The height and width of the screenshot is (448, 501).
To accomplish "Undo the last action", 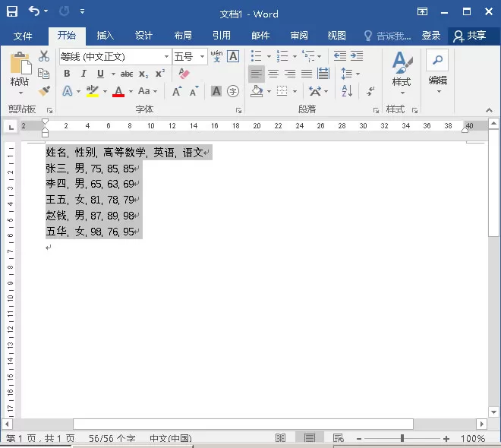I will pyautogui.click(x=34, y=11).
